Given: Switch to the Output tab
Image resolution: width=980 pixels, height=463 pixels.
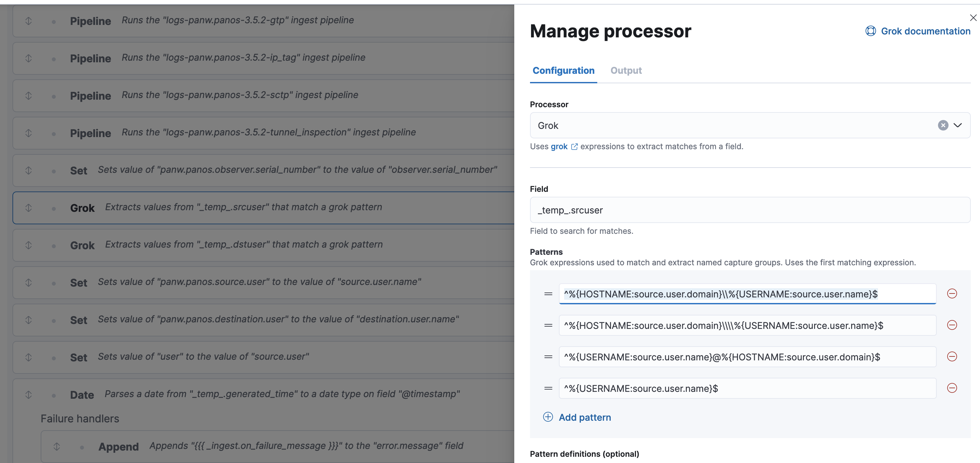Looking at the screenshot, I should pyautogui.click(x=626, y=70).
